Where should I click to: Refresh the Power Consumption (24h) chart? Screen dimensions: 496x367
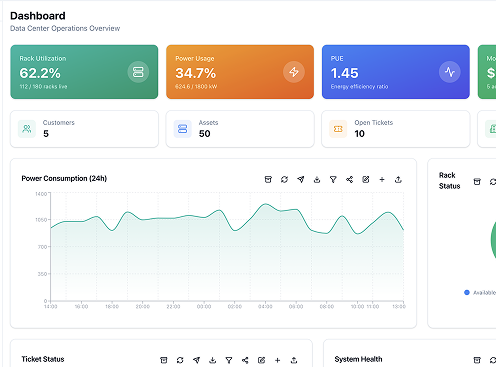click(284, 179)
